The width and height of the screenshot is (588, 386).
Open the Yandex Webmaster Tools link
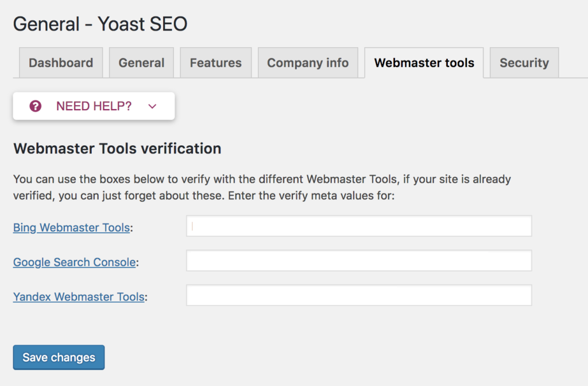coord(79,297)
